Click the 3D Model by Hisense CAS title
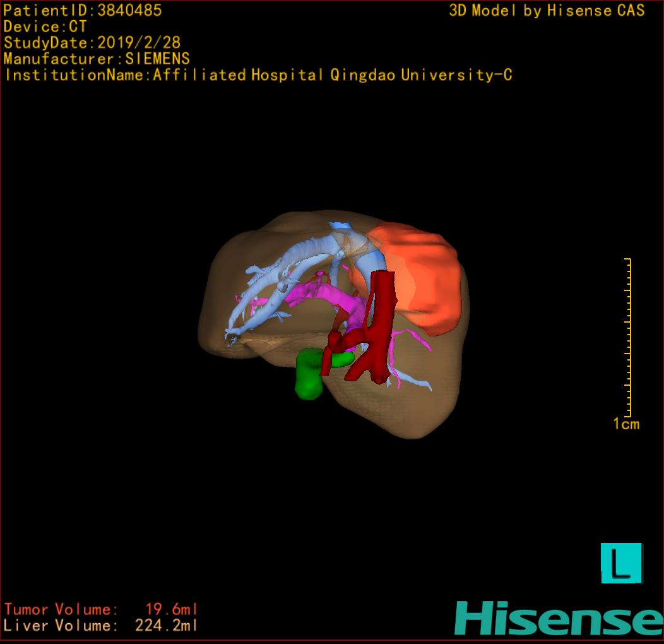Viewport: 664px width, 644px height. 547,10
